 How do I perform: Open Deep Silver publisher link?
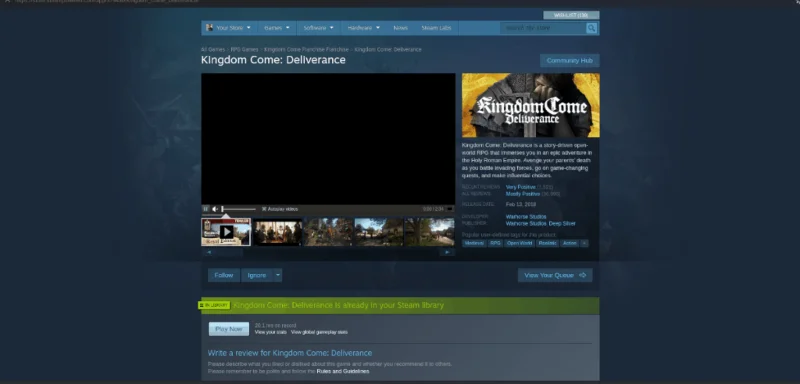coord(562,223)
